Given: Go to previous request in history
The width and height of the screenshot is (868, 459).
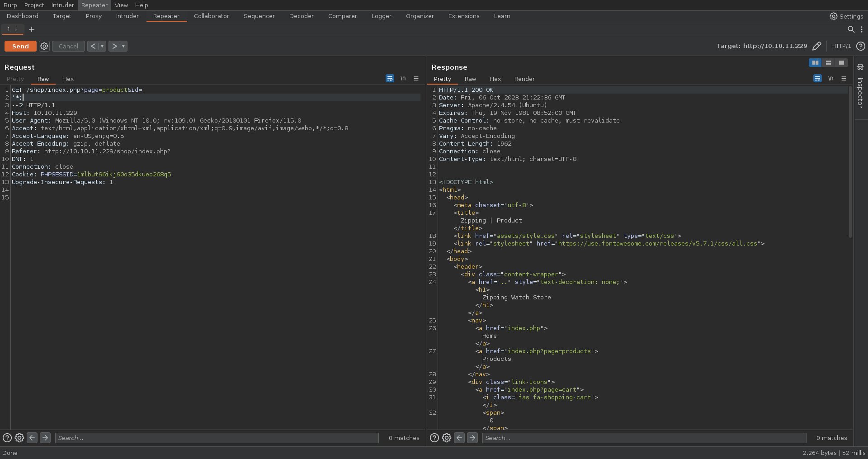Looking at the screenshot, I should pyautogui.click(x=93, y=46).
